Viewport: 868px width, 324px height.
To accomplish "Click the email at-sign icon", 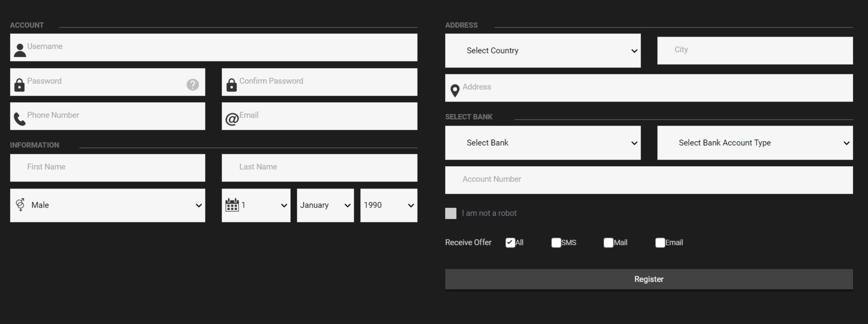I will click(231, 117).
